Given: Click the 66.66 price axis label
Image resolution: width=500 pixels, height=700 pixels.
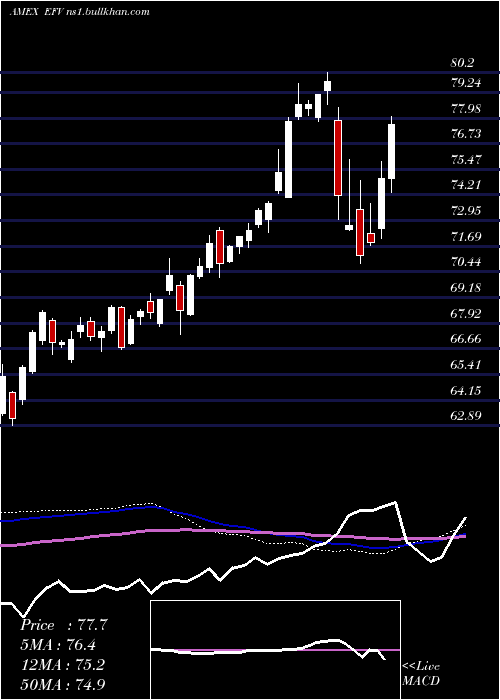Looking at the screenshot, I should click(466, 339).
